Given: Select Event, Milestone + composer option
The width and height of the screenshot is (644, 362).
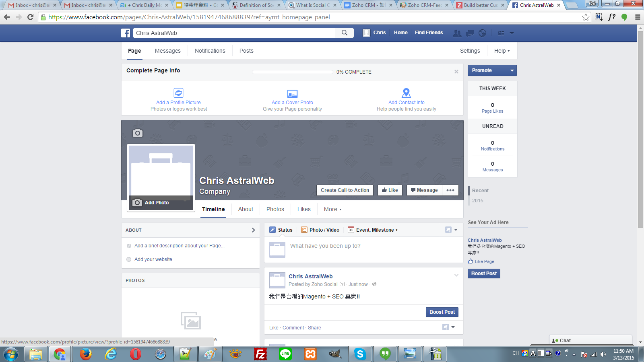Looking at the screenshot, I should click(373, 230).
